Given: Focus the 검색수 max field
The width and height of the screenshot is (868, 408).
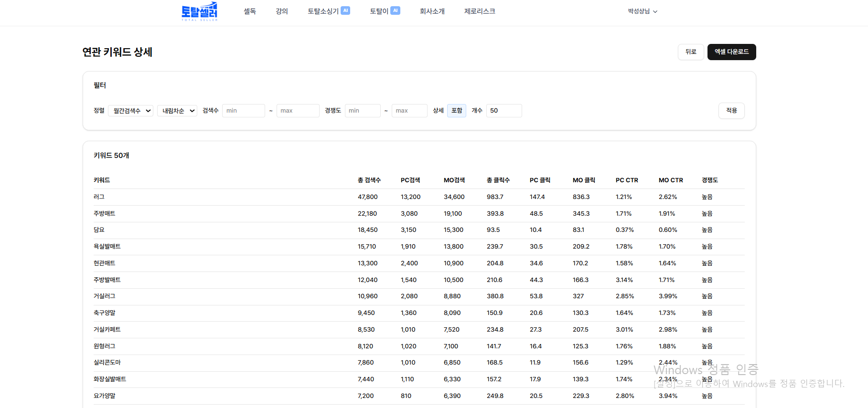Looking at the screenshot, I should coord(298,111).
